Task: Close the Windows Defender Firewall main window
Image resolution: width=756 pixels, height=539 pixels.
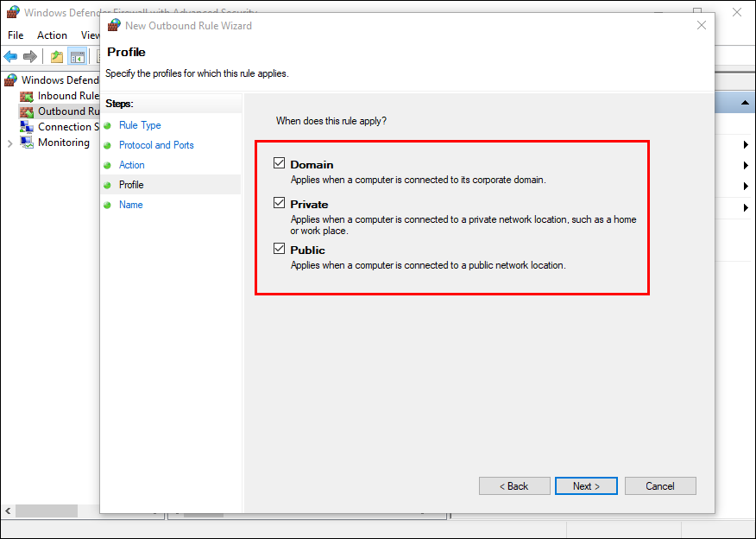Action: click(x=737, y=12)
